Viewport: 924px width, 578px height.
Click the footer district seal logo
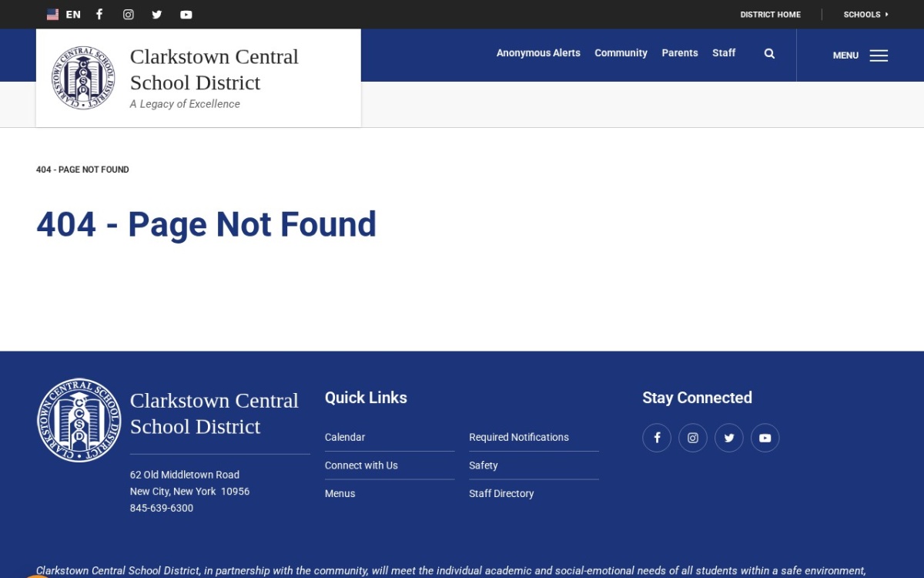(x=79, y=420)
